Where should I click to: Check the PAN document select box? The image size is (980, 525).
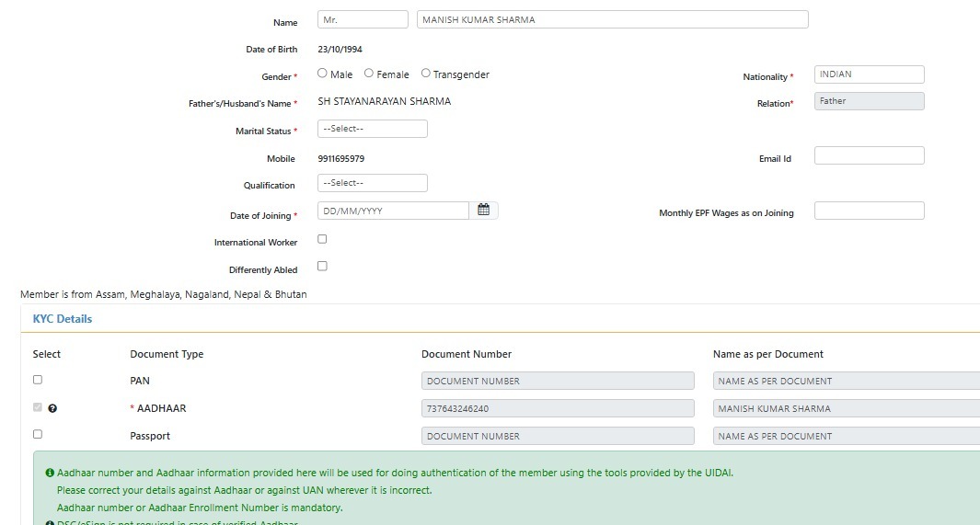pyautogui.click(x=38, y=380)
